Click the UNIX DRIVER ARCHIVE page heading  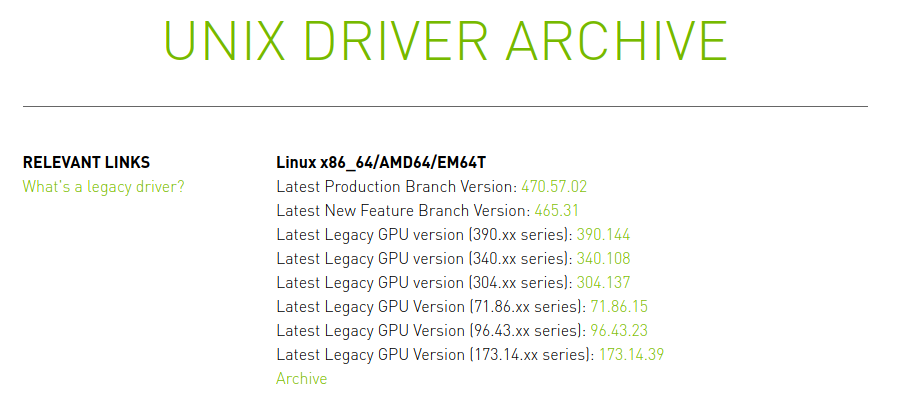(x=445, y=41)
